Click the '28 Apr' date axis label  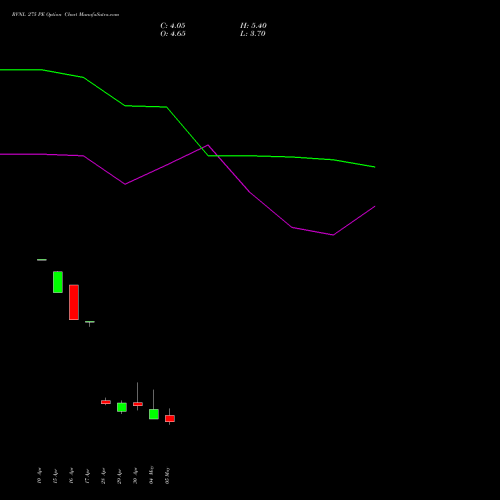tap(103, 476)
